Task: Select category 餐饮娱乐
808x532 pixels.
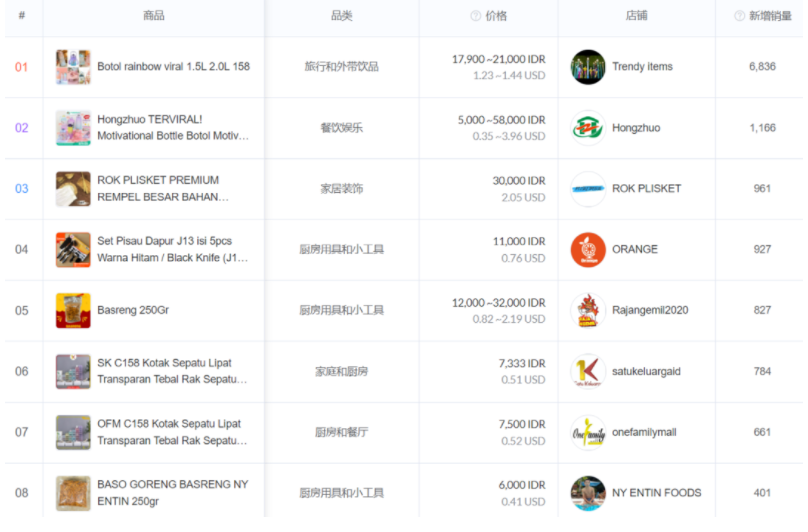Action: [x=342, y=128]
